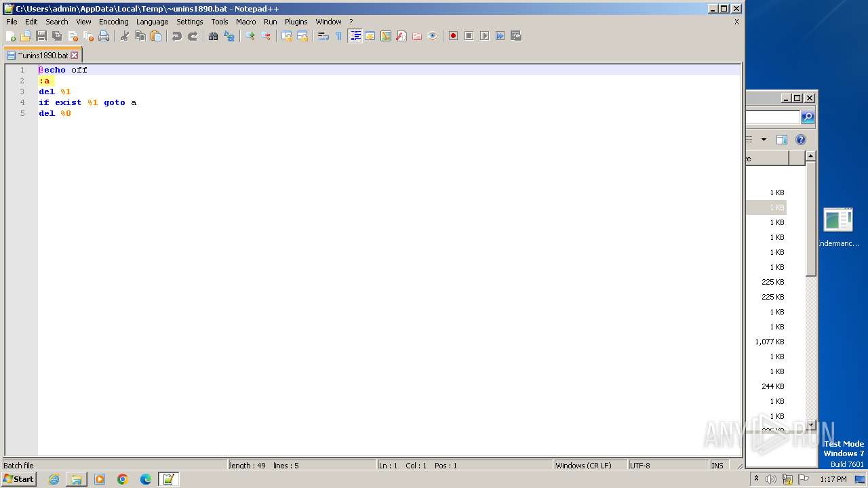Open the Document Map icon

[386, 36]
